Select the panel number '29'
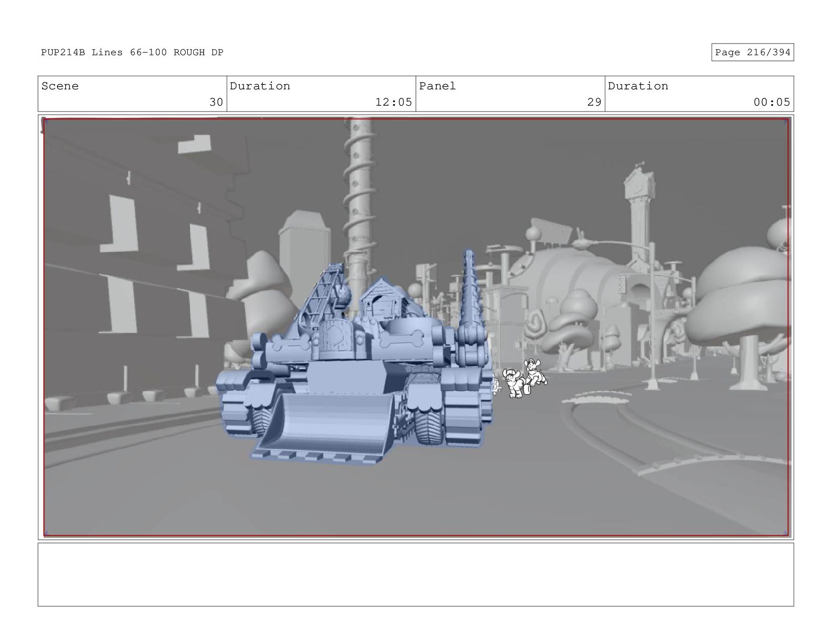Screen dimensions: 832x644 [594, 102]
